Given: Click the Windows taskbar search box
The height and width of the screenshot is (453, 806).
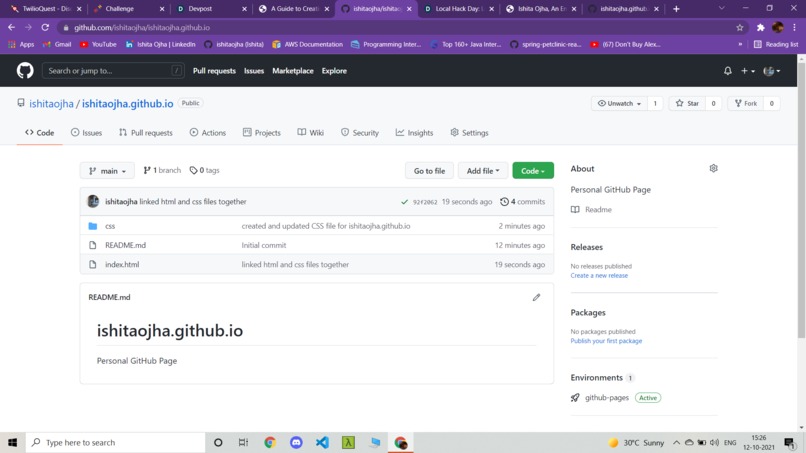Looking at the screenshot, I should (116, 442).
